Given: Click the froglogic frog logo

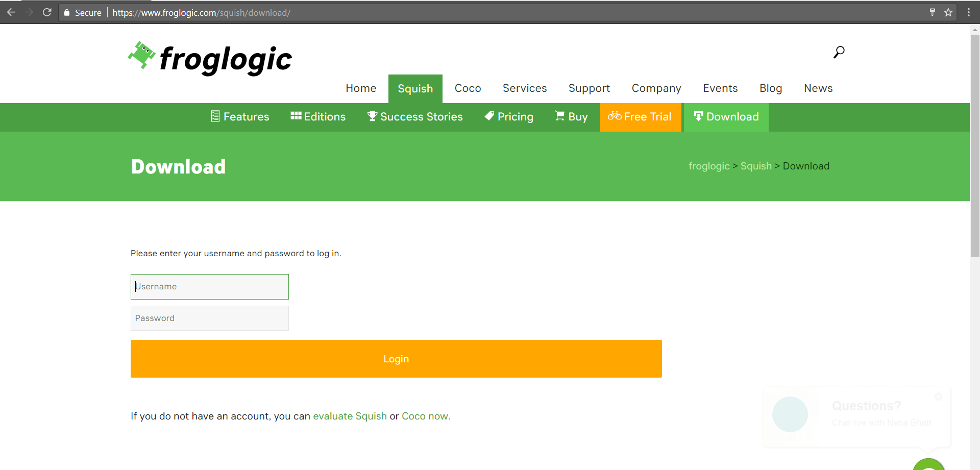Looking at the screenshot, I should 210,58.
